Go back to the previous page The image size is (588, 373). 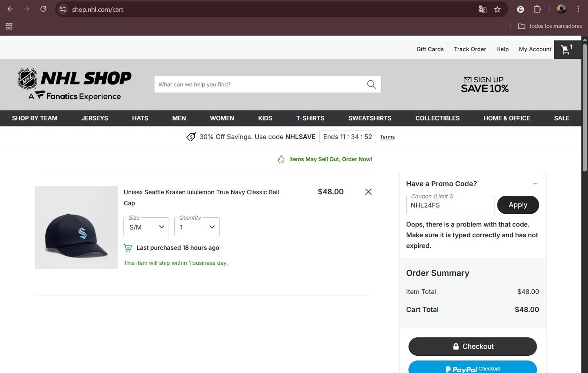pos(10,9)
